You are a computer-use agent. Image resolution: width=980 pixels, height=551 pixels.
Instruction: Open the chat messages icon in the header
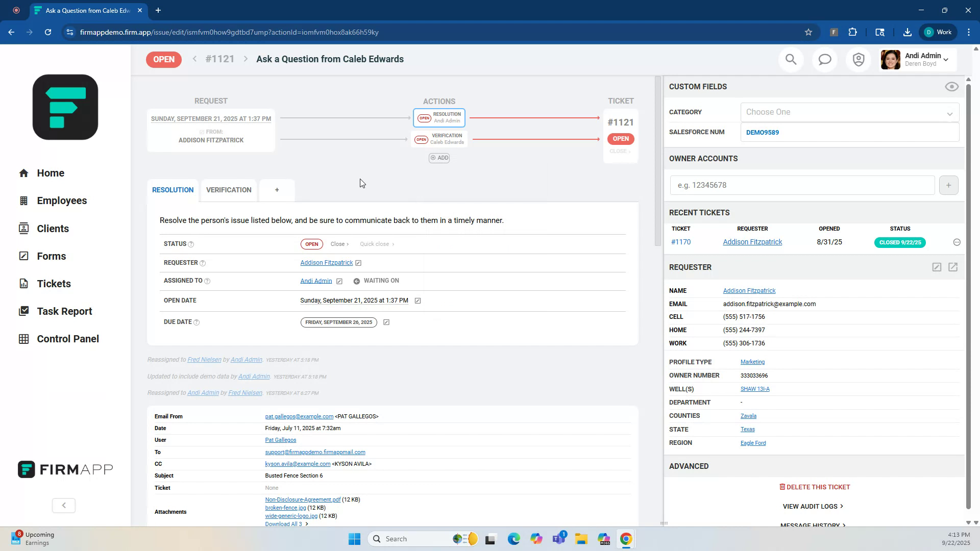(x=824, y=59)
